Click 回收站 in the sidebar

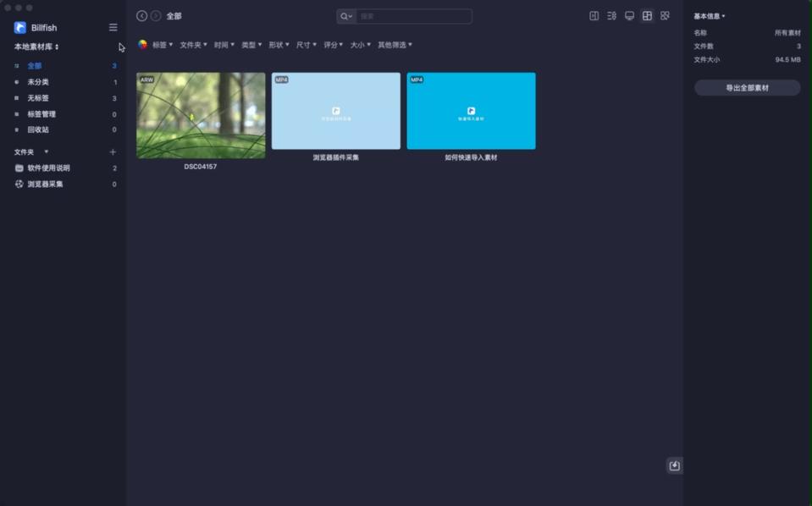pos(37,129)
